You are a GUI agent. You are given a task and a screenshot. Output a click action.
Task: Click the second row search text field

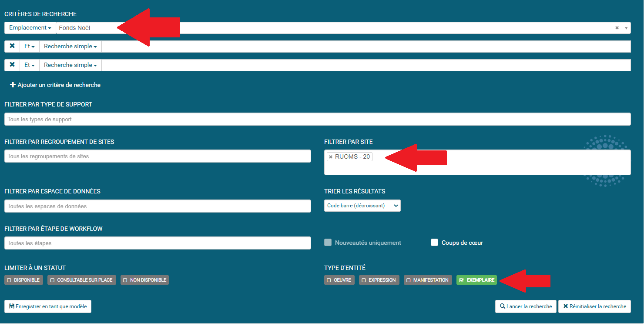(x=366, y=46)
